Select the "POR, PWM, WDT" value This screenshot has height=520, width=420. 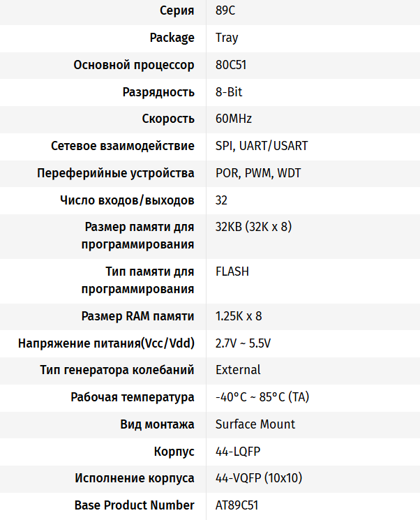(x=258, y=173)
